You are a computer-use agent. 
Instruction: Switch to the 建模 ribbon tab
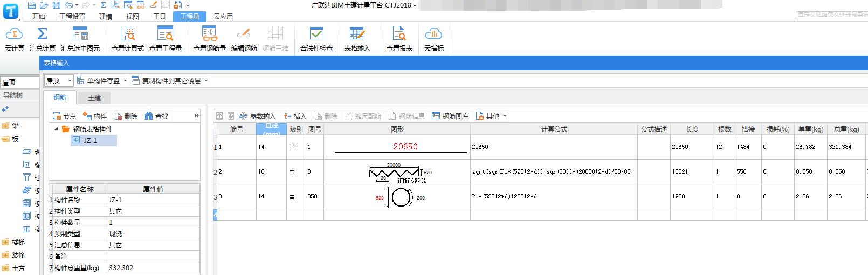pyautogui.click(x=106, y=16)
